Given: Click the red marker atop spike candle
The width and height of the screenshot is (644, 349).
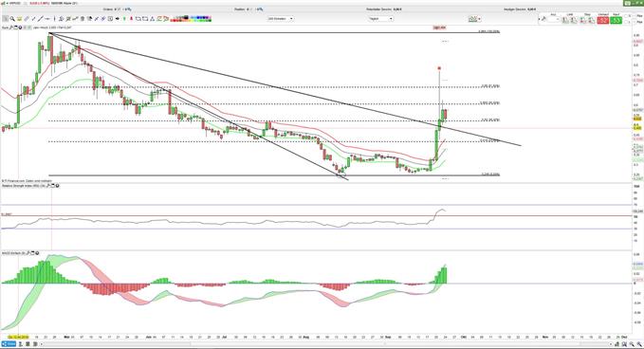Looking at the screenshot, I should pos(439,68).
